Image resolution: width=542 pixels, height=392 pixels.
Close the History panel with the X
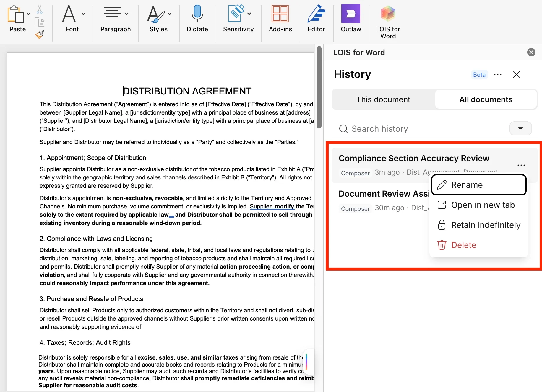pos(517,74)
